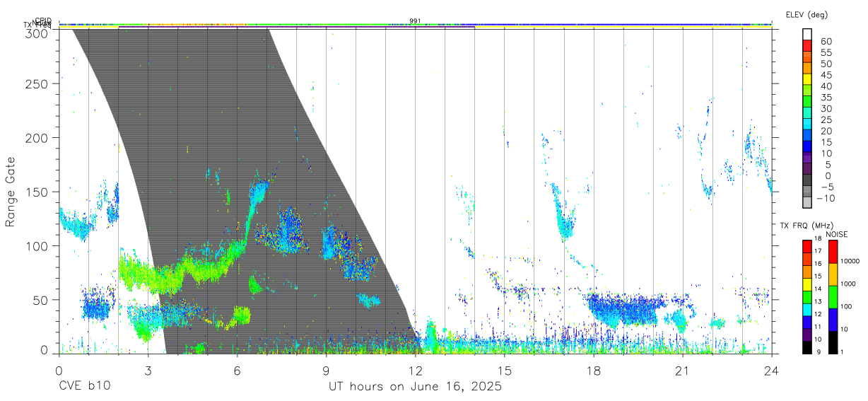Click the 12 tick on the UT hours axis
Screen dimensions: 868x401
click(415, 370)
